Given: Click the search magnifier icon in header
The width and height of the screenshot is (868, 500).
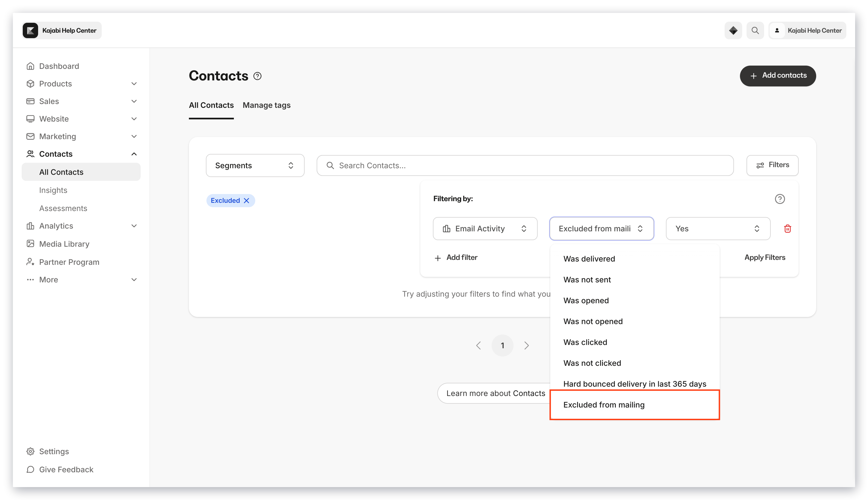Looking at the screenshot, I should (755, 30).
